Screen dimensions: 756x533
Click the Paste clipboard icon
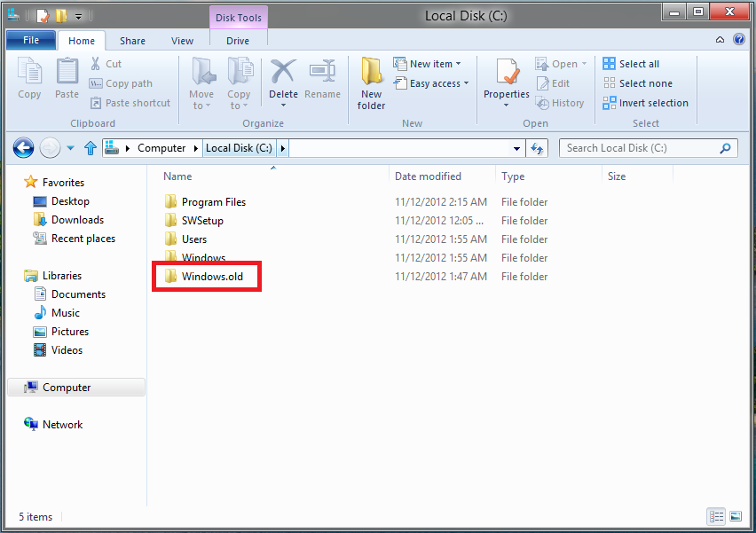(67, 70)
